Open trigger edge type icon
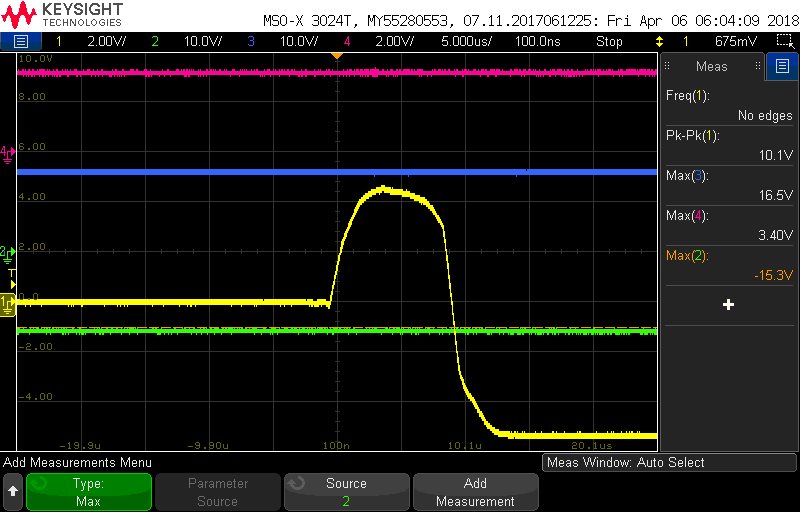 point(659,41)
